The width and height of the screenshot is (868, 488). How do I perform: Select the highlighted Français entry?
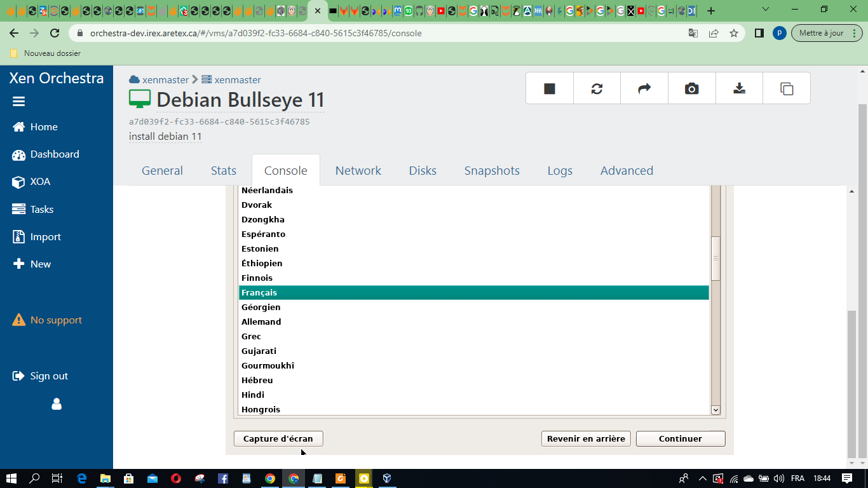pos(474,292)
